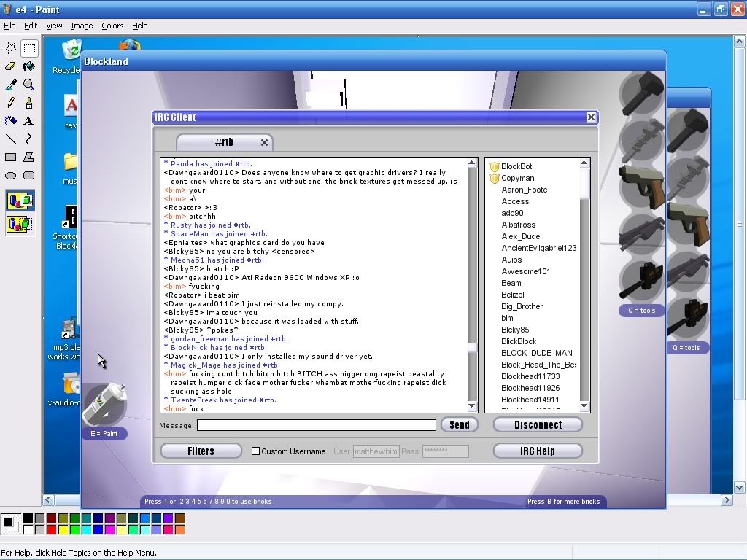Open the Help menu
The height and width of the screenshot is (560, 747).
[x=139, y=26]
